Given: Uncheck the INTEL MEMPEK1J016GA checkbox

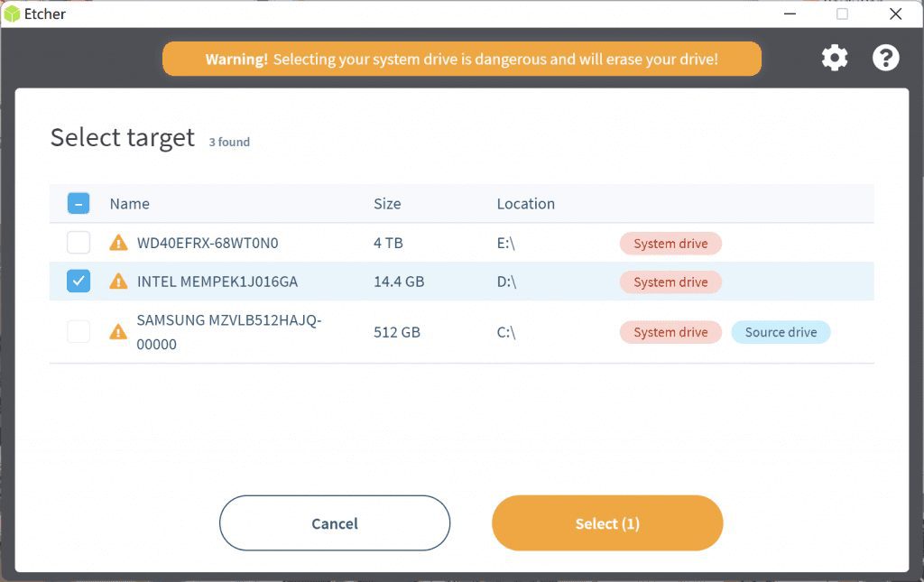Looking at the screenshot, I should pos(79,282).
